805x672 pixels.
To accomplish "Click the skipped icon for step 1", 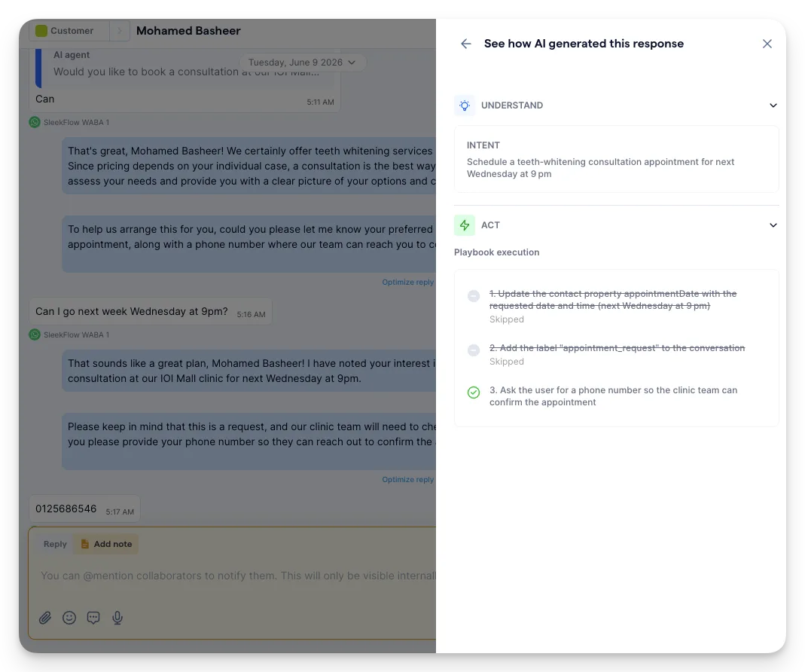I will [x=474, y=296].
